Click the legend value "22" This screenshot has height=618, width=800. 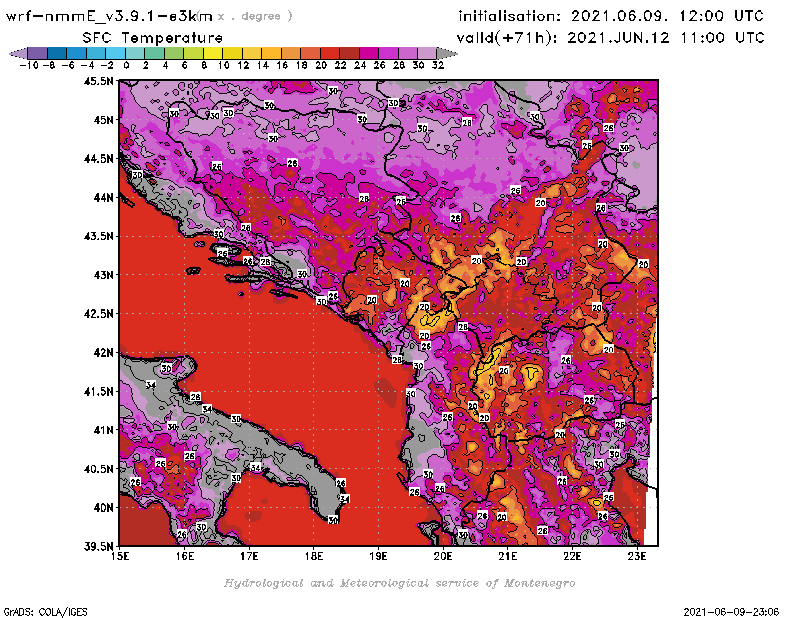(x=340, y=65)
